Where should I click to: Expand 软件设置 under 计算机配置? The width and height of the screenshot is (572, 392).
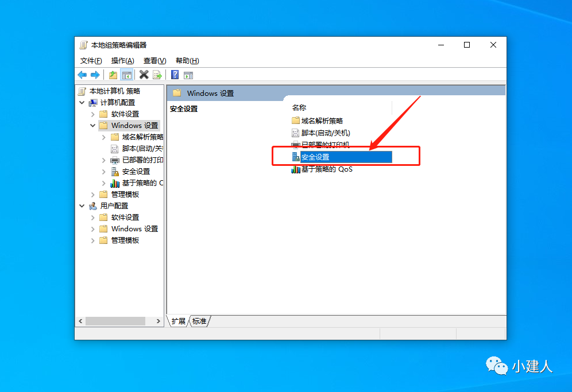(x=92, y=114)
